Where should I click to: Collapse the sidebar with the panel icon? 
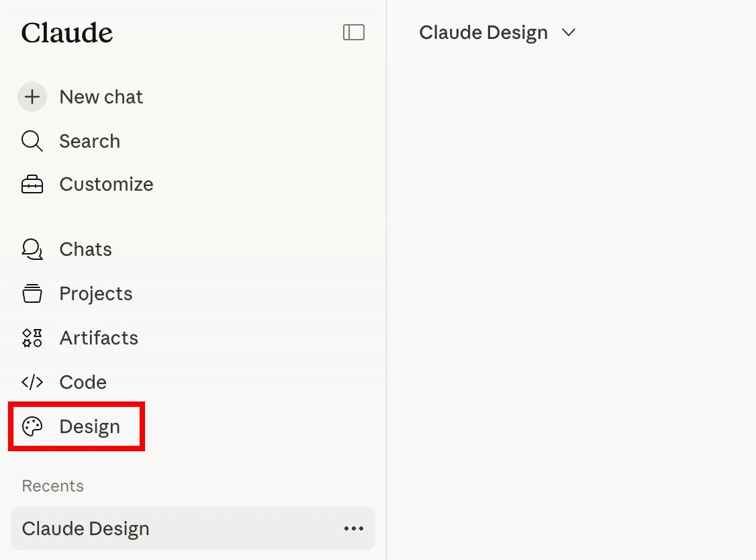354,32
